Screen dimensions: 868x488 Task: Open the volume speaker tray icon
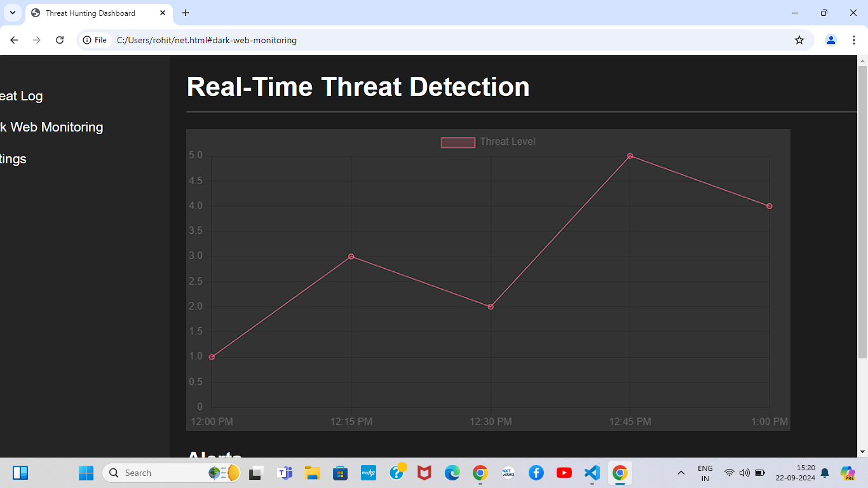coord(745,473)
